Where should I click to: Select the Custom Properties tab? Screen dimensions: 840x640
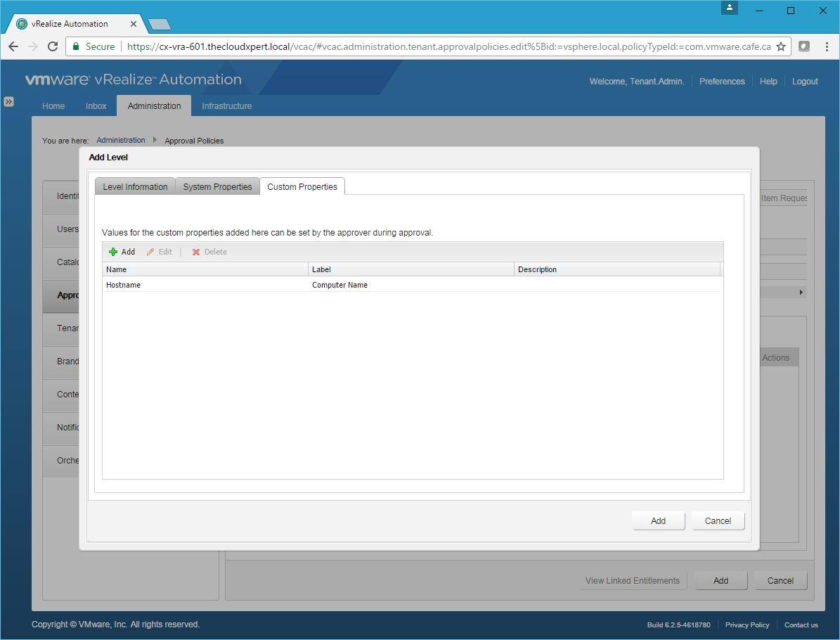(x=302, y=187)
